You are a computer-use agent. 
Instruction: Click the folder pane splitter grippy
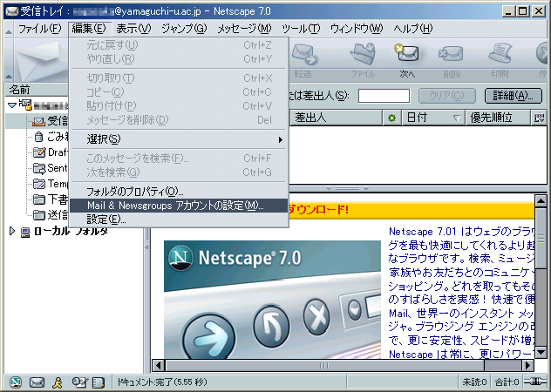pos(146,247)
